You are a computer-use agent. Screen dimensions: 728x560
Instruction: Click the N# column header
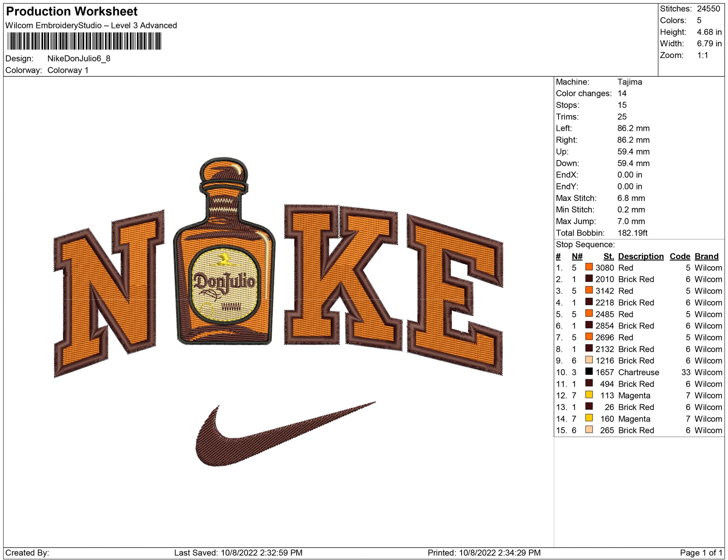point(577,256)
